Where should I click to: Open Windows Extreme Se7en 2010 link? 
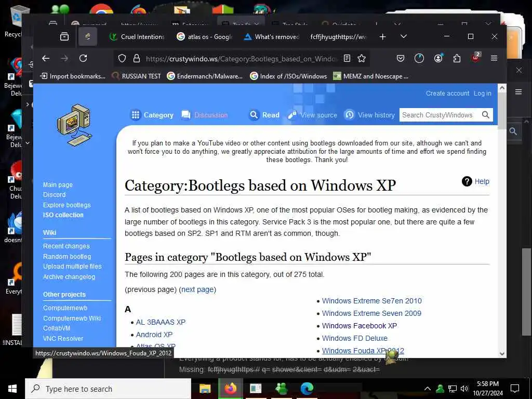tap(372, 301)
